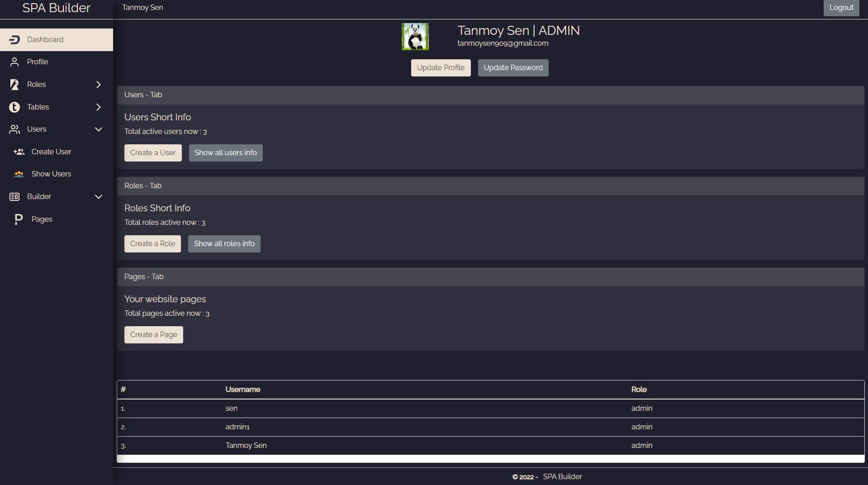868x485 pixels.
Task: Click the Roles icon in sidebar
Action: coord(14,85)
